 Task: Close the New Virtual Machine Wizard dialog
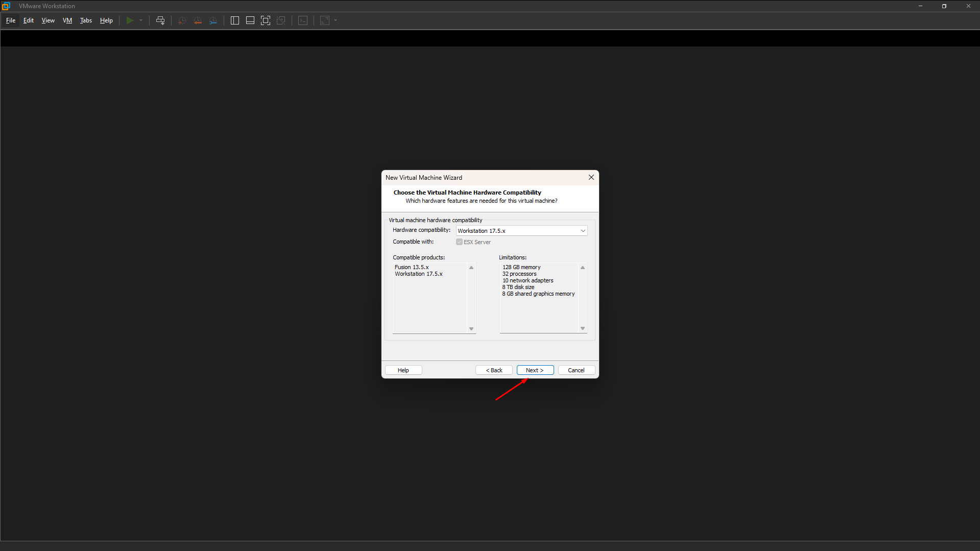pos(591,177)
